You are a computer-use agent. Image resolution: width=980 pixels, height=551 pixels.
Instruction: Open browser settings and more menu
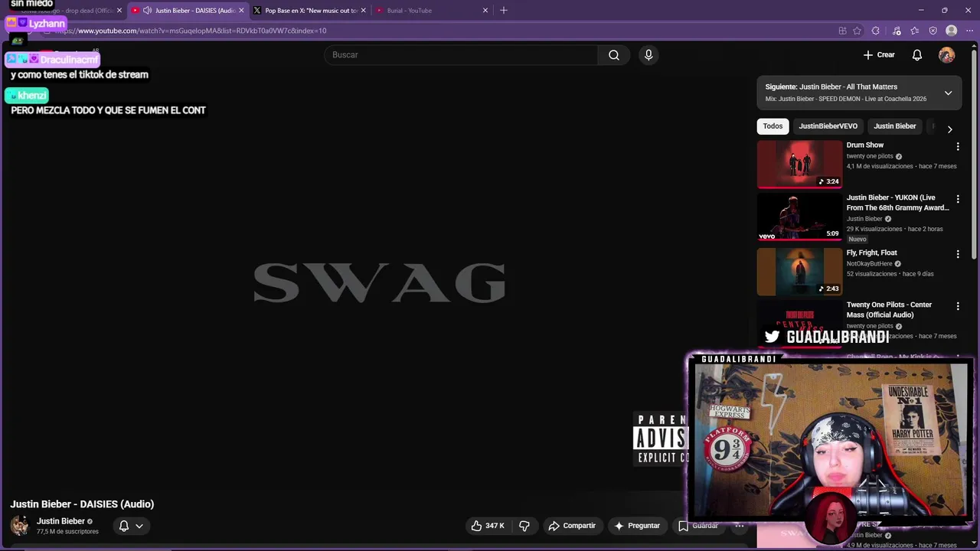969,31
